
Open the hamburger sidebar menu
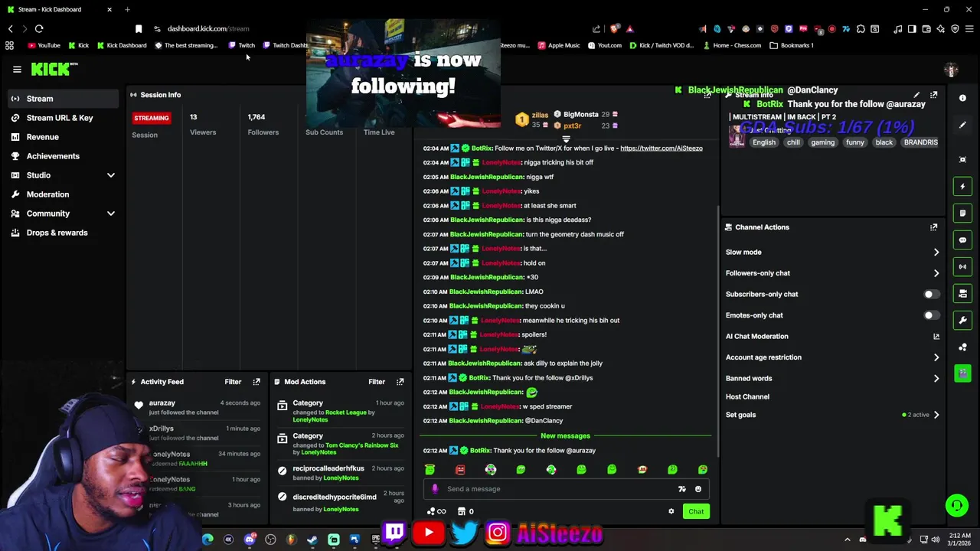click(17, 70)
